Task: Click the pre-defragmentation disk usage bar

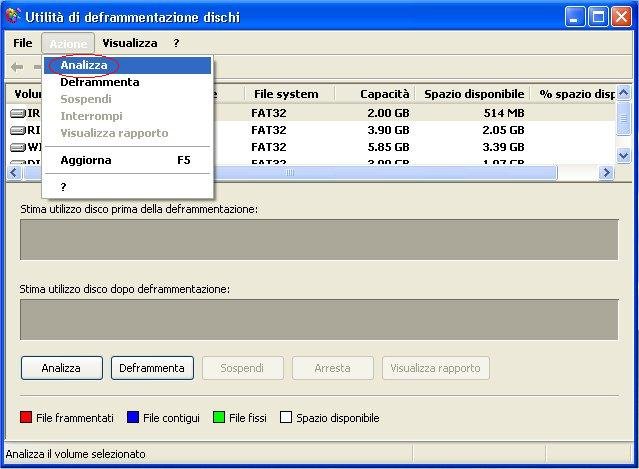Action: (x=319, y=240)
